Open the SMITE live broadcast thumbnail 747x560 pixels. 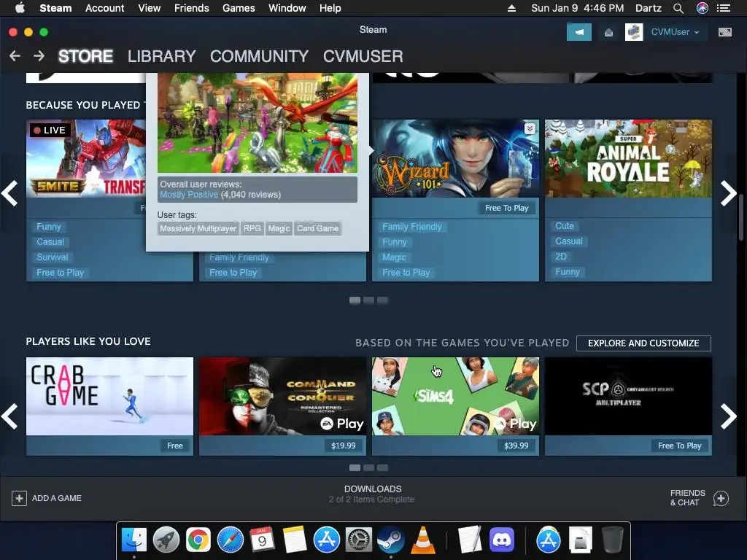pyautogui.click(x=86, y=158)
